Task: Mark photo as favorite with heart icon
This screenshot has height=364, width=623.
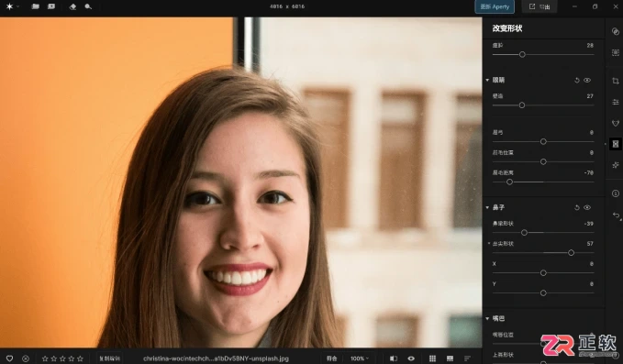Action: 9,358
